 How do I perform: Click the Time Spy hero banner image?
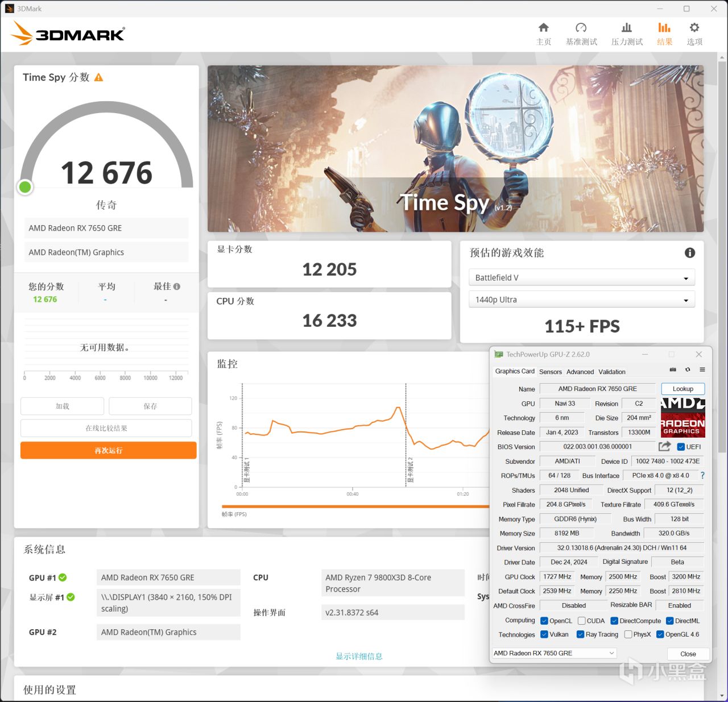click(456, 148)
